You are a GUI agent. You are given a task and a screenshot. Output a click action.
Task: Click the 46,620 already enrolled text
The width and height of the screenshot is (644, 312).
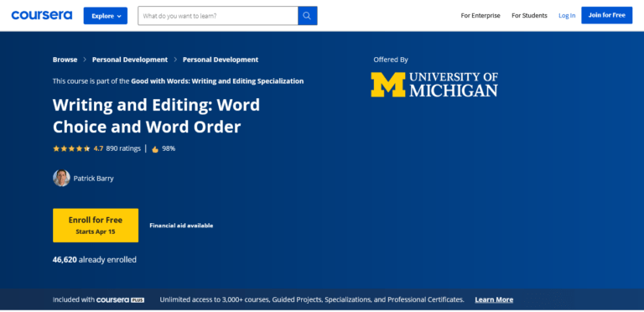(95, 259)
